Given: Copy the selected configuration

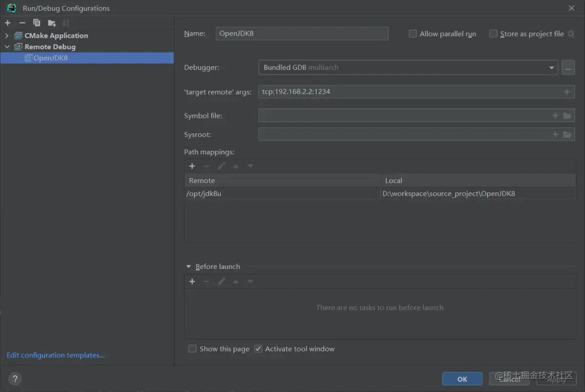Looking at the screenshot, I should pos(37,23).
